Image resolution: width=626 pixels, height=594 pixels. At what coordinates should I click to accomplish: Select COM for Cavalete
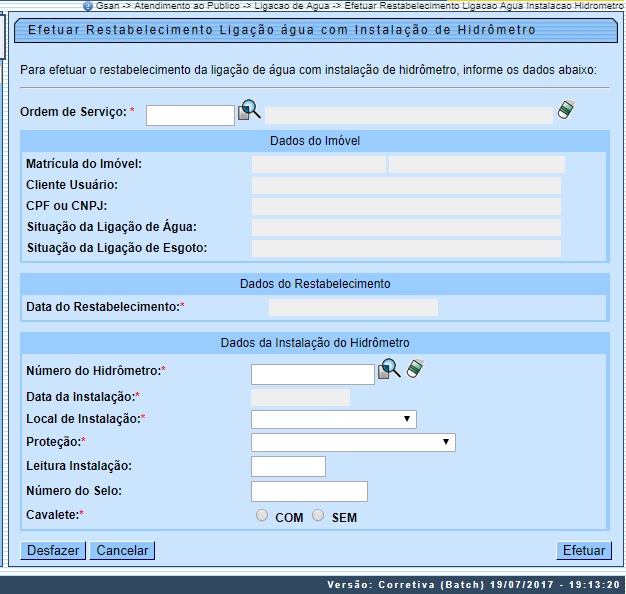[262, 516]
